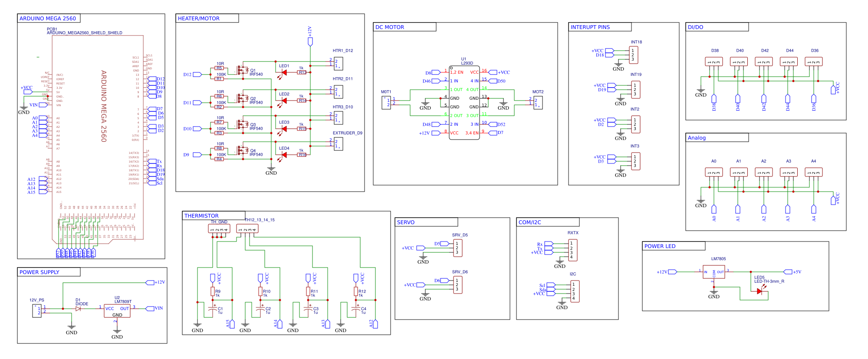The height and width of the screenshot is (359, 868).
Task: Click the R13 1k resistor
Action: pos(302,72)
